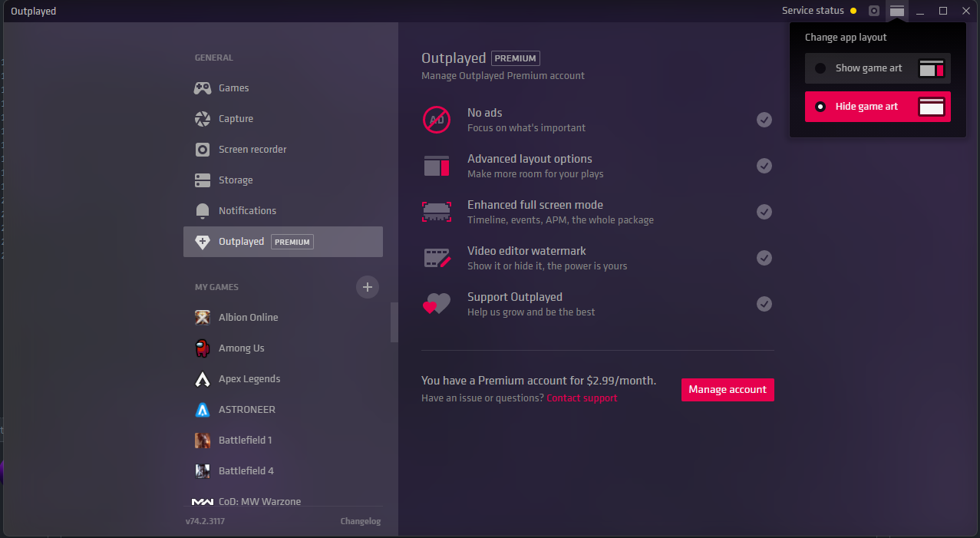Image resolution: width=980 pixels, height=538 pixels.
Task: Click the Advanced layout options title
Action: pos(530,159)
